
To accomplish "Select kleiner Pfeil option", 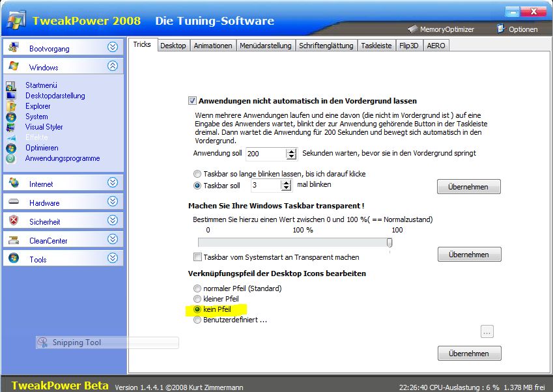I will pos(197,299).
